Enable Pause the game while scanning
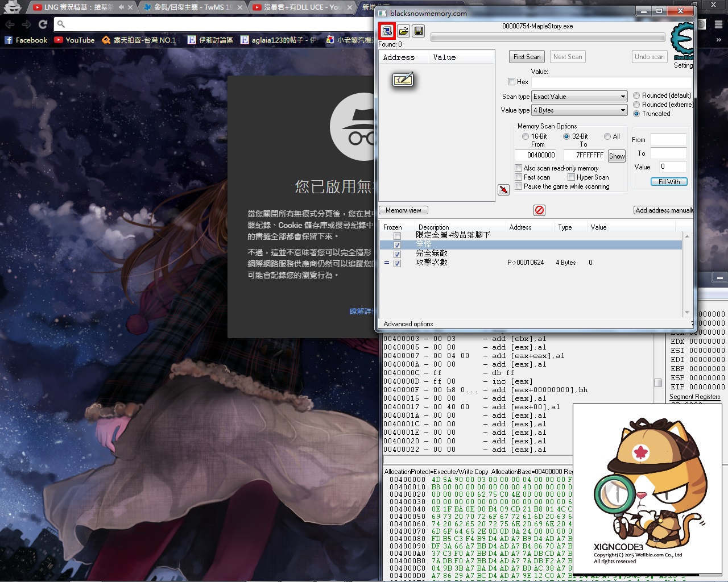This screenshot has width=728, height=582. 518,186
